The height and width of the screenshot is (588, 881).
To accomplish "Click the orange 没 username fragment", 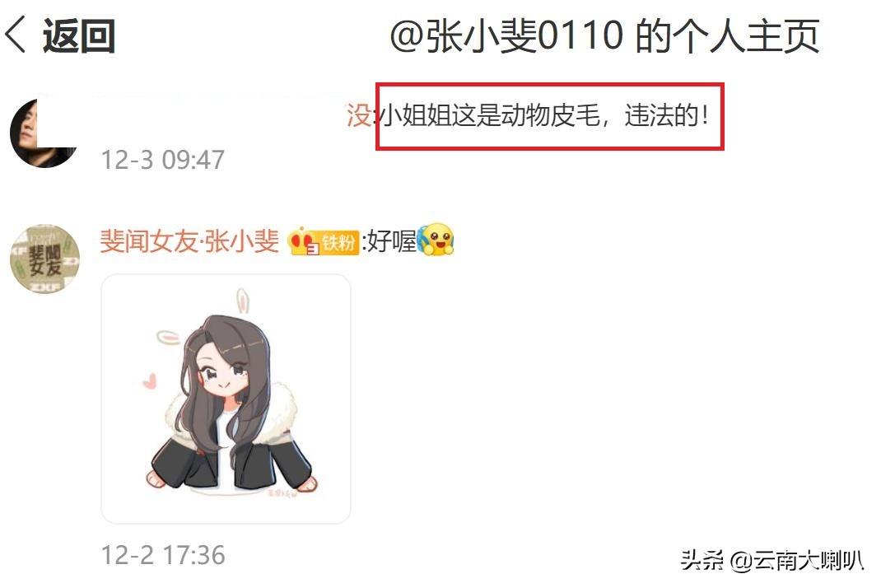I will pyautogui.click(x=358, y=115).
